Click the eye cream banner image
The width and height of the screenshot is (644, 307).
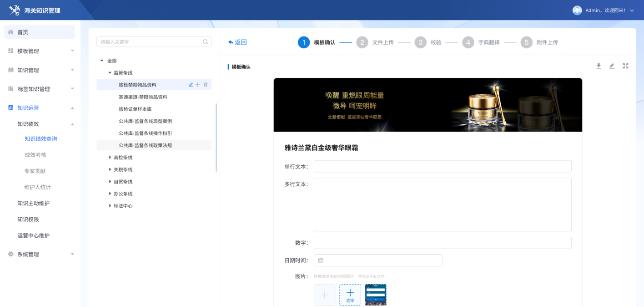point(428,105)
